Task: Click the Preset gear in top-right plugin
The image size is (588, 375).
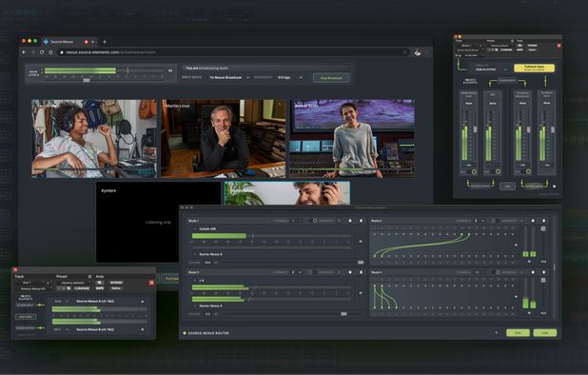Action: tap(512, 41)
